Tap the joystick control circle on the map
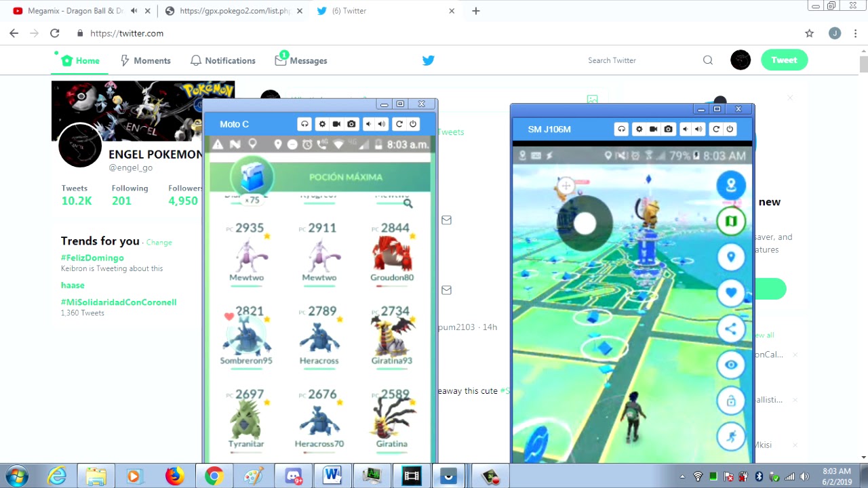This screenshot has height=488, width=868. coord(585,223)
